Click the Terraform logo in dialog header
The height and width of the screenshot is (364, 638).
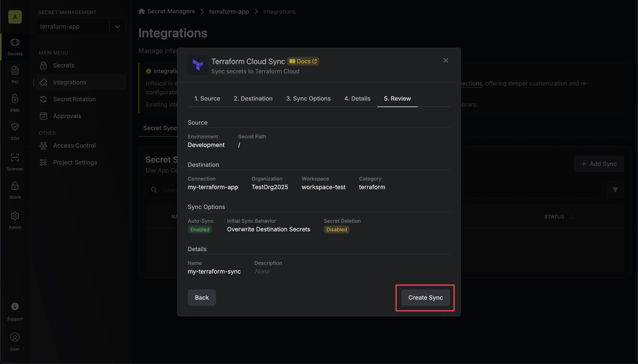click(197, 65)
